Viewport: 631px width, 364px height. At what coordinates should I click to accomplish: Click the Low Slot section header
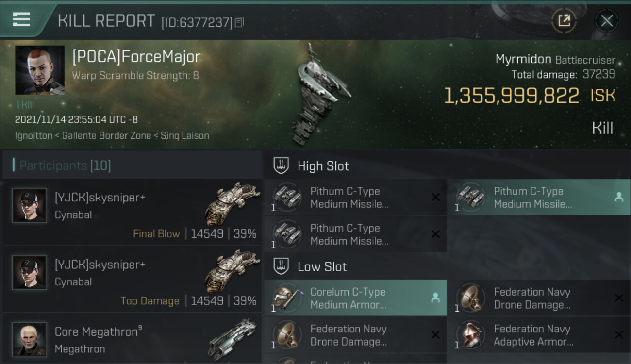[322, 266]
